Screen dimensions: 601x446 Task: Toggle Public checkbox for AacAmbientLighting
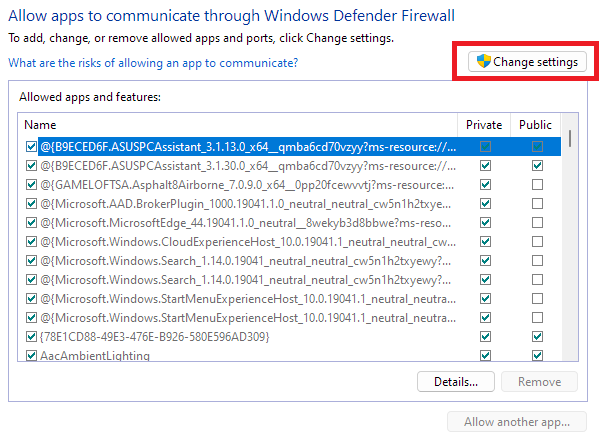[x=537, y=355]
